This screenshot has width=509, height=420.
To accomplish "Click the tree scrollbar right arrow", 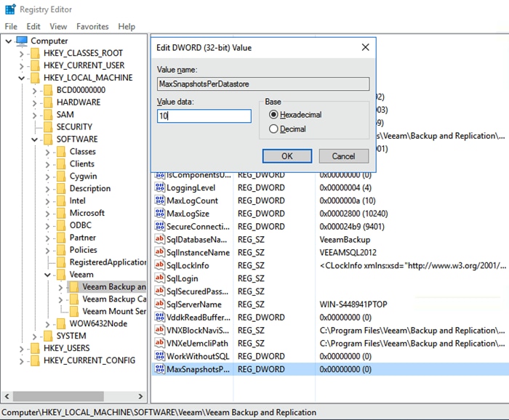I will point(140,396).
